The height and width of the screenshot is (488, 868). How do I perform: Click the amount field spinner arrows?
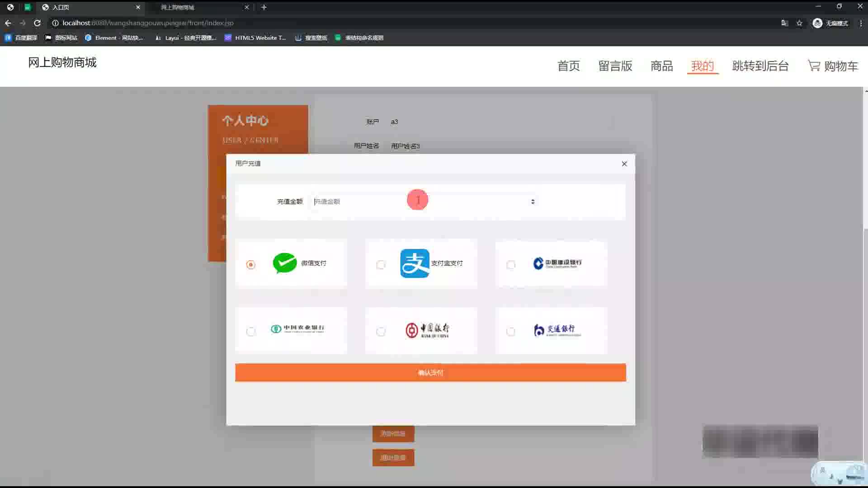pos(533,202)
